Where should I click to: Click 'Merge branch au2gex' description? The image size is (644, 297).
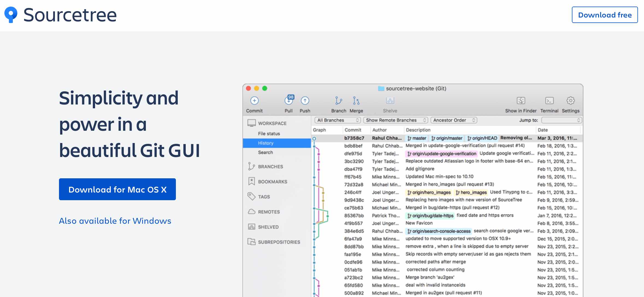(430, 277)
